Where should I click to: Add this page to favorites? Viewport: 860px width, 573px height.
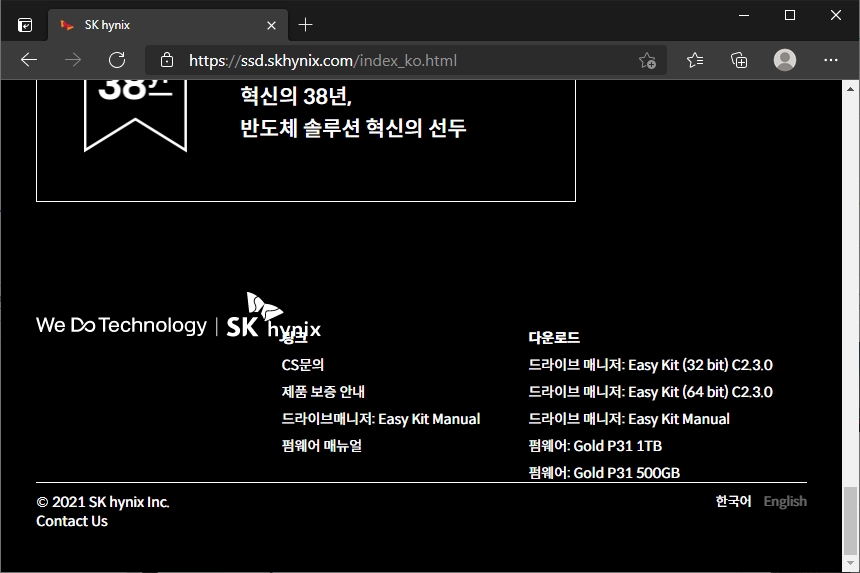coord(647,60)
